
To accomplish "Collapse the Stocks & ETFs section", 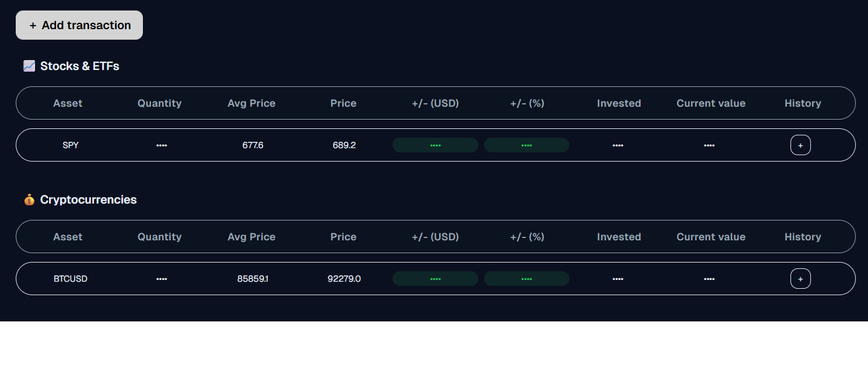I will pyautogui.click(x=79, y=66).
